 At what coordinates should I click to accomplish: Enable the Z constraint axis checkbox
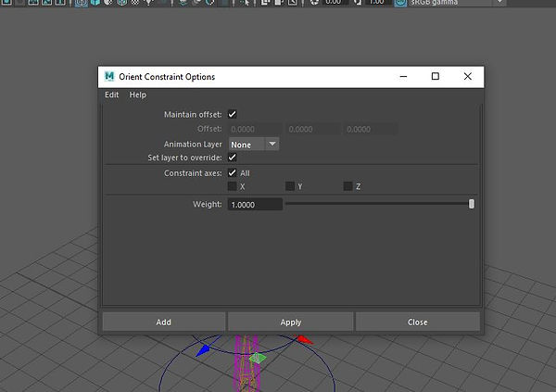click(x=348, y=186)
